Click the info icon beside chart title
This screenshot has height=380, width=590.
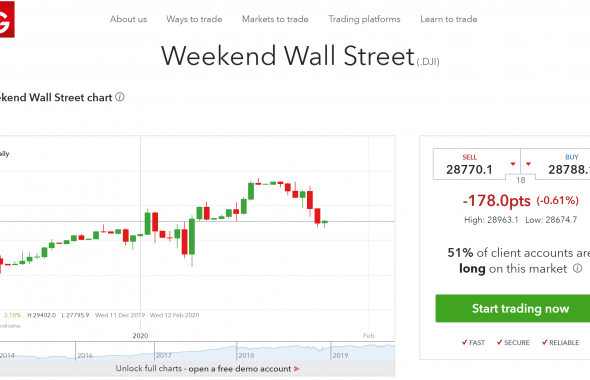[x=120, y=97]
